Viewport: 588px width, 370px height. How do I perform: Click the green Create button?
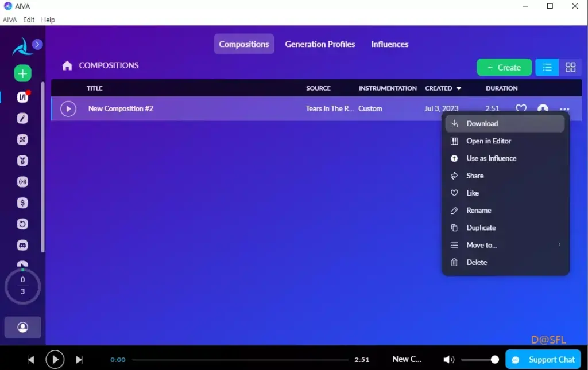pyautogui.click(x=504, y=68)
